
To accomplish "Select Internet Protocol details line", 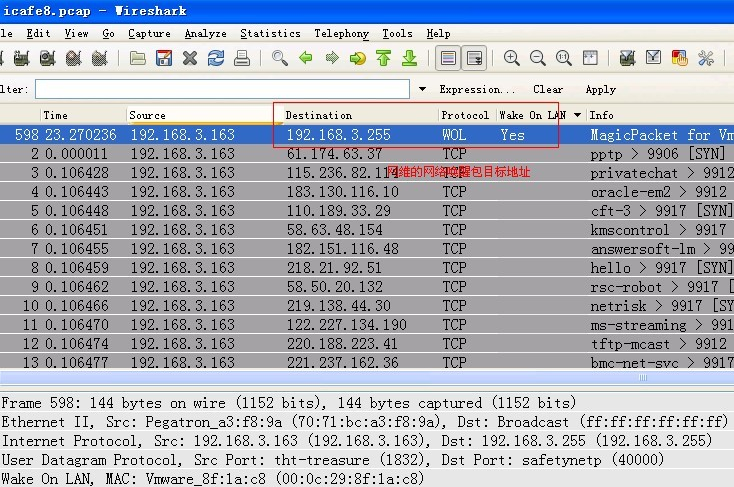I will [367, 441].
